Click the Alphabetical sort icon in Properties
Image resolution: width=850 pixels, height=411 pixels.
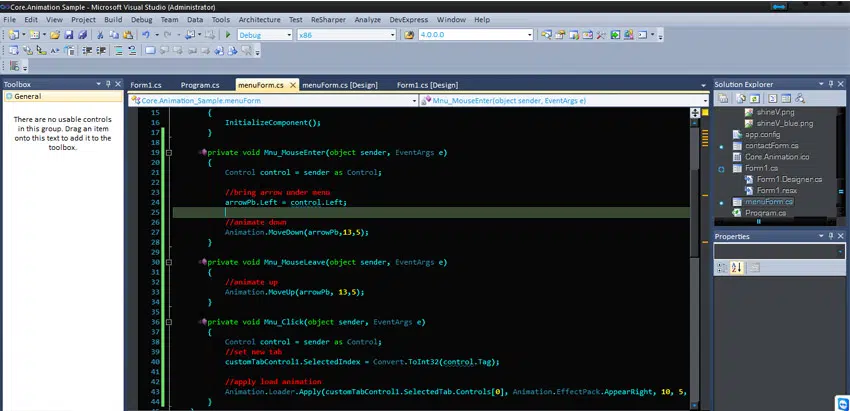[x=738, y=267]
